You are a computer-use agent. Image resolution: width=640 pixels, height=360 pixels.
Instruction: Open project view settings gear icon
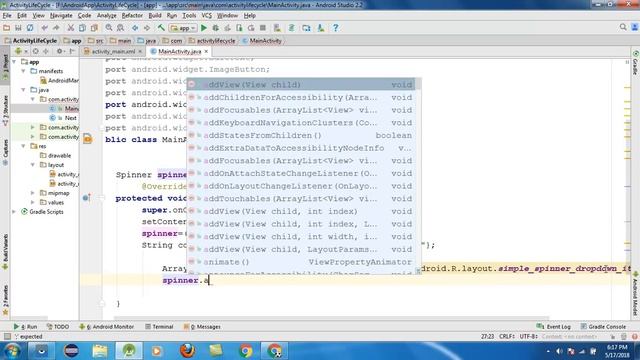60,51
